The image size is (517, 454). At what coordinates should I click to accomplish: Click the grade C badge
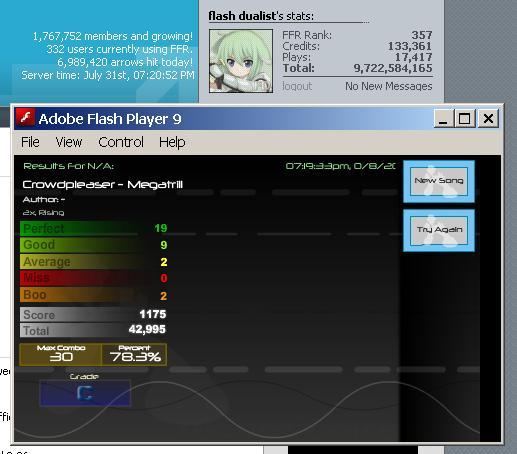85,393
